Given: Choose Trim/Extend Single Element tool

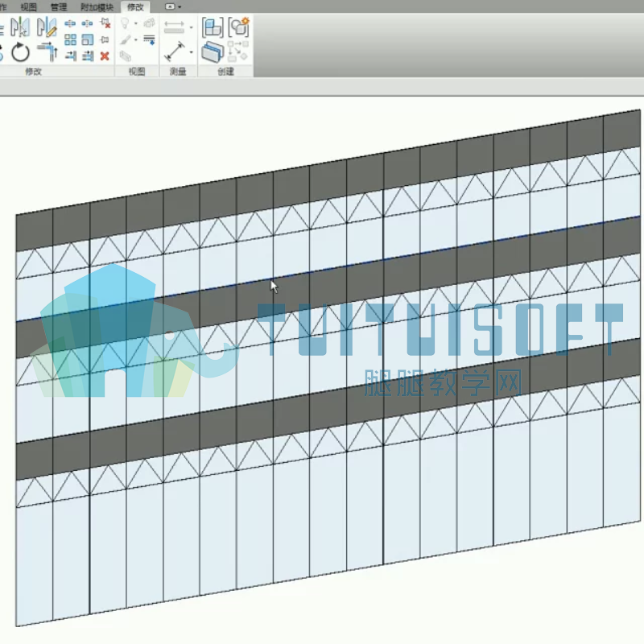Looking at the screenshot, I should pos(71,56).
